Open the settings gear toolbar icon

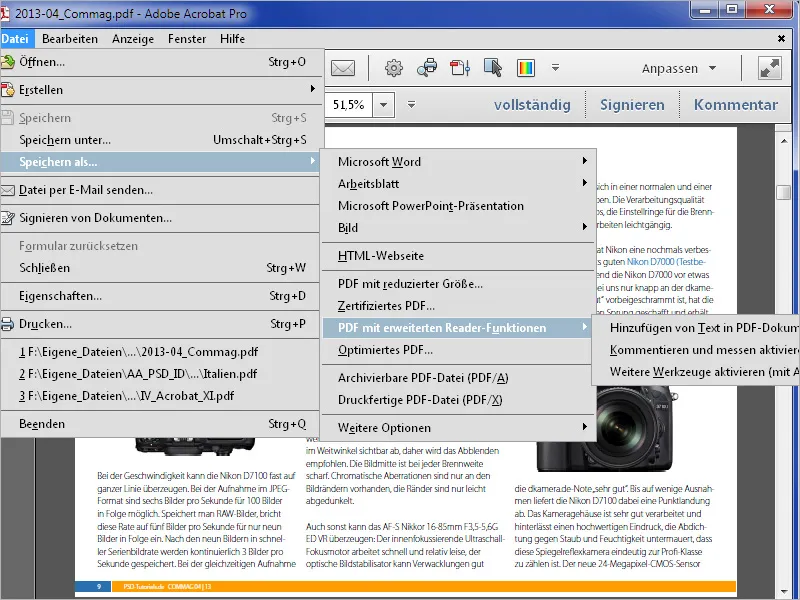(x=393, y=68)
